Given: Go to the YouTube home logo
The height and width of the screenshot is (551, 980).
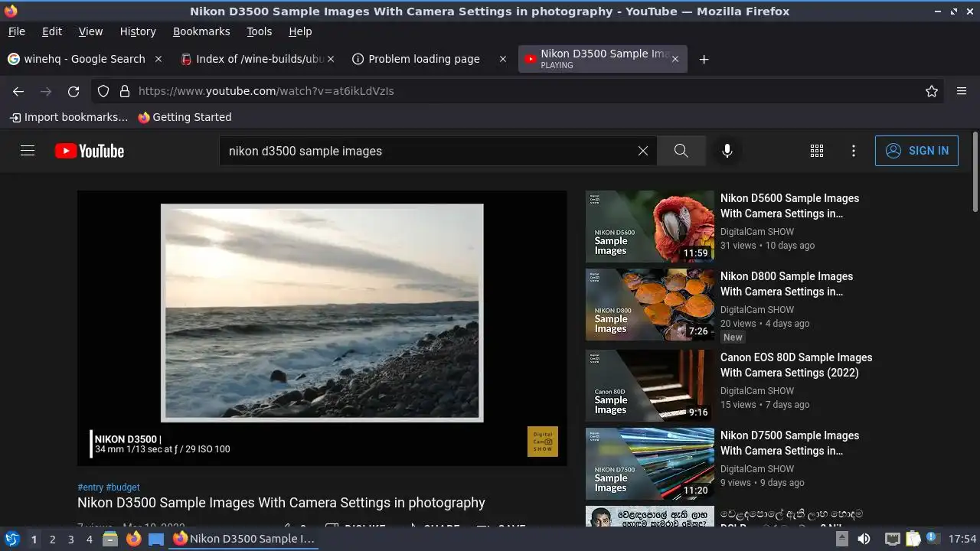Looking at the screenshot, I should tap(90, 151).
